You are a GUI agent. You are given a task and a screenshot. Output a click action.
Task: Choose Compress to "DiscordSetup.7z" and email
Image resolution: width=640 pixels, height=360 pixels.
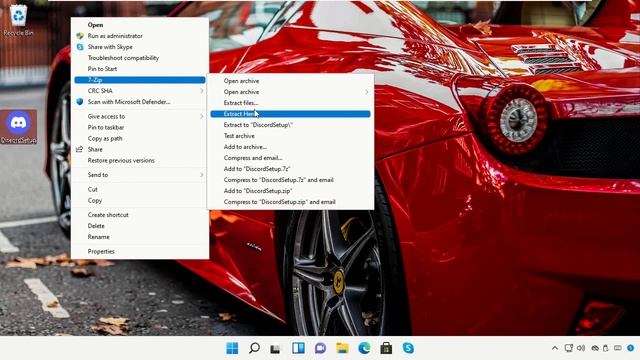click(x=290, y=180)
